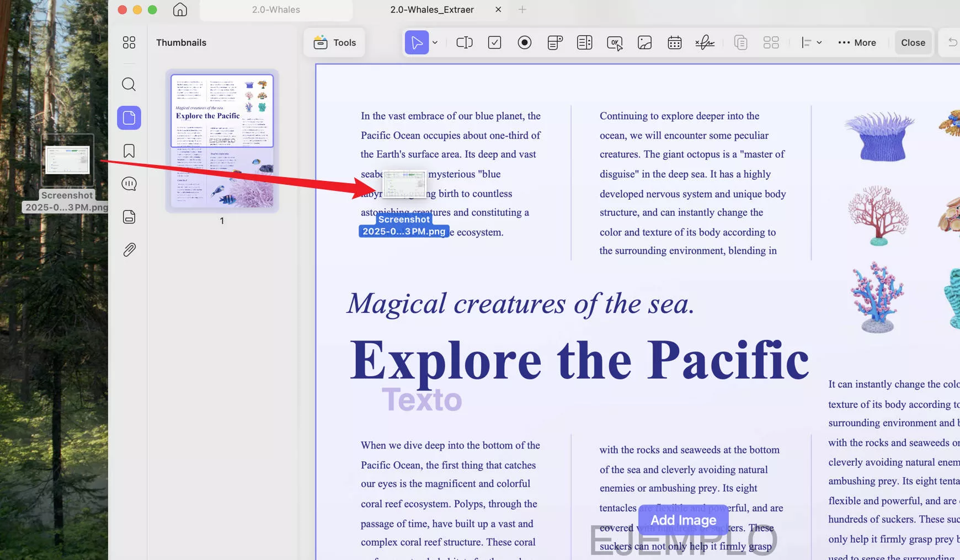Click the Add Image field on page
The width and height of the screenshot is (960, 560).
[683, 520]
